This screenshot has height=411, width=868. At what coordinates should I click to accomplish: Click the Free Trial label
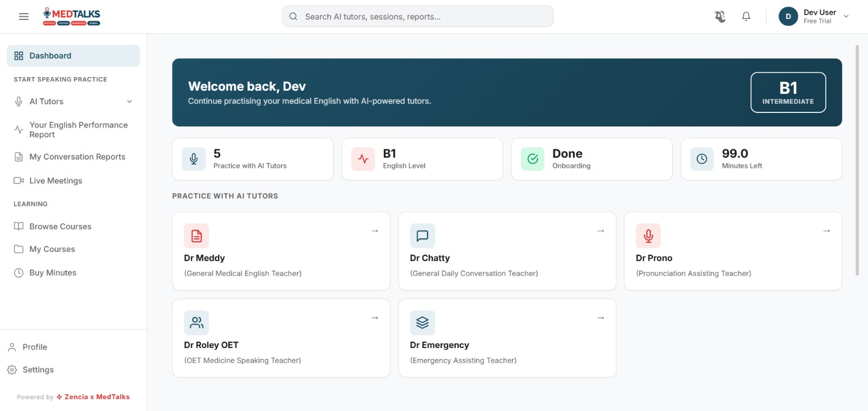[x=817, y=21]
